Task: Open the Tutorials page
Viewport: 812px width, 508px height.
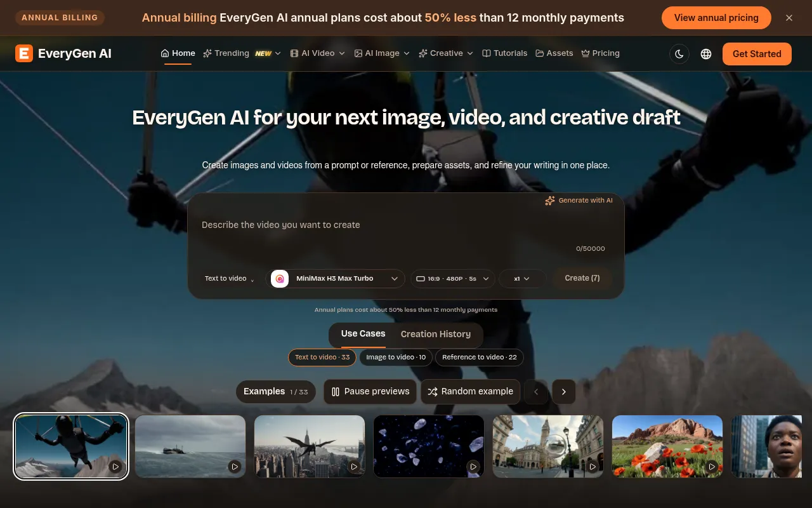Action: tap(505, 53)
